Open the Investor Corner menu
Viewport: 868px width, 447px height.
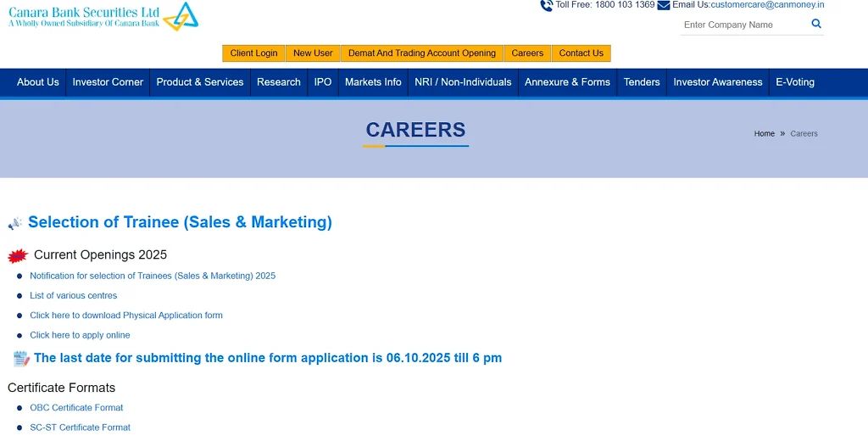pos(108,82)
